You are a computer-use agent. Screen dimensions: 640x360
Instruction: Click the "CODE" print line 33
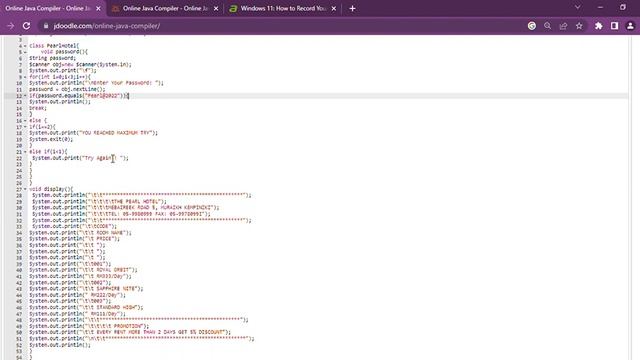(x=74, y=227)
